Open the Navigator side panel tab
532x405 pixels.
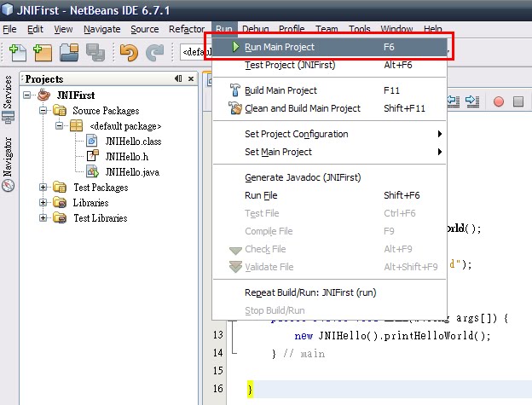tap(8, 165)
